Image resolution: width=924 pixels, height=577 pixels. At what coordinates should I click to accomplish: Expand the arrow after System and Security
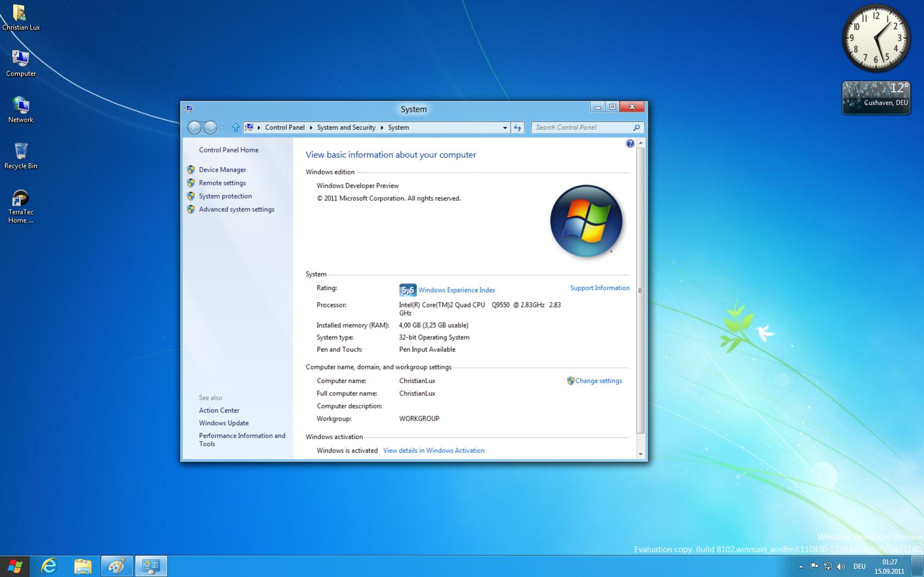coord(382,128)
